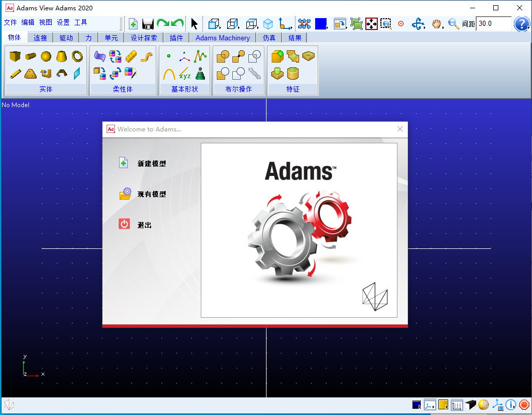Open the blue background color swatch
This screenshot has width=532, height=415.
point(321,24)
